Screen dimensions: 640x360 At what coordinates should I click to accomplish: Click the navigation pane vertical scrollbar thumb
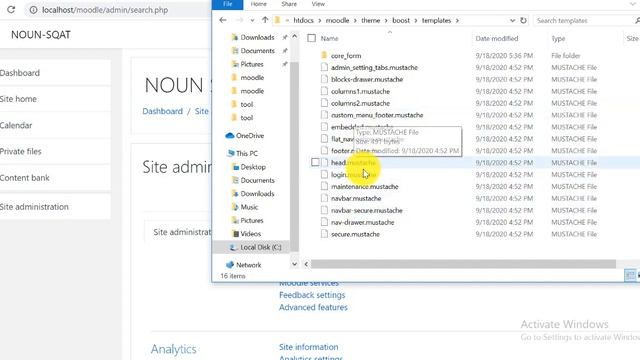coord(294,157)
